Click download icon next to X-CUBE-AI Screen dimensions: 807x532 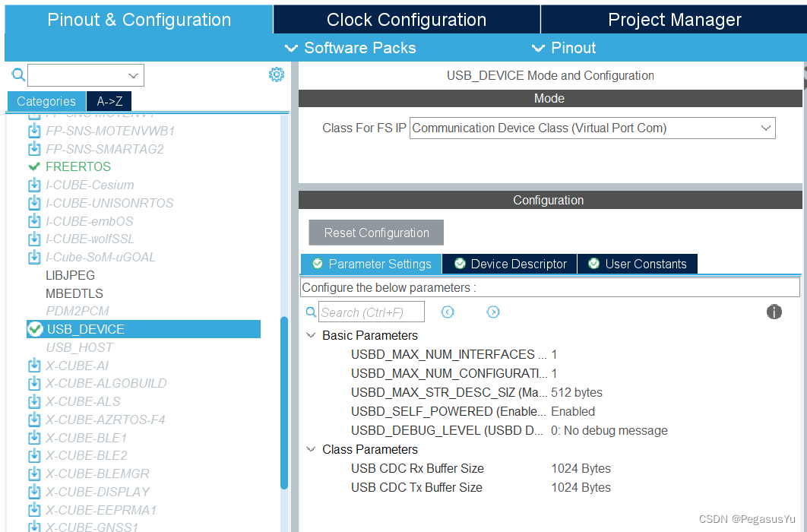point(34,366)
